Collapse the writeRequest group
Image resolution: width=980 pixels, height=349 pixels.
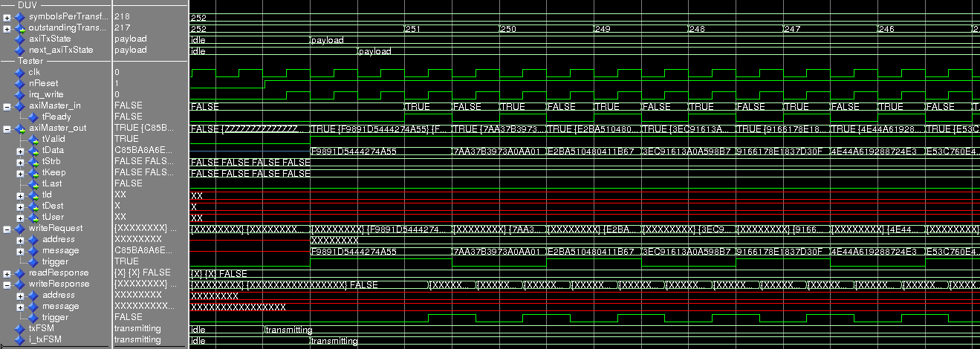click(7, 228)
